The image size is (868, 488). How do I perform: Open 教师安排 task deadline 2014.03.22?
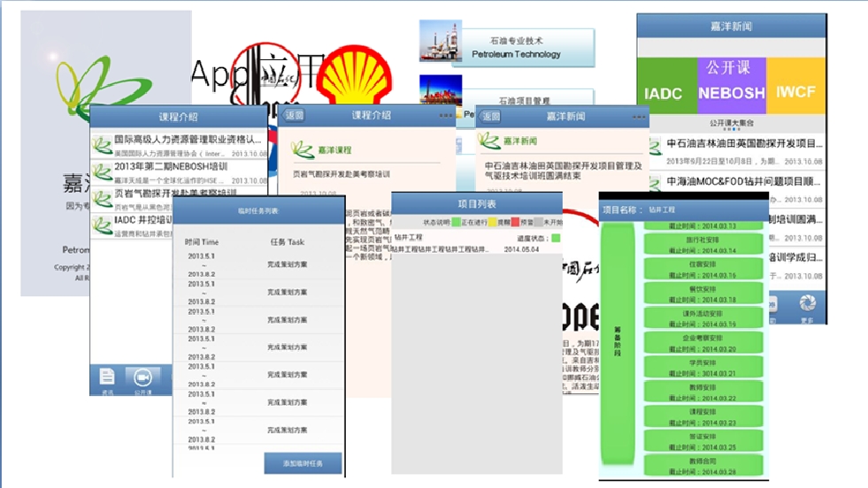tap(703, 393)
